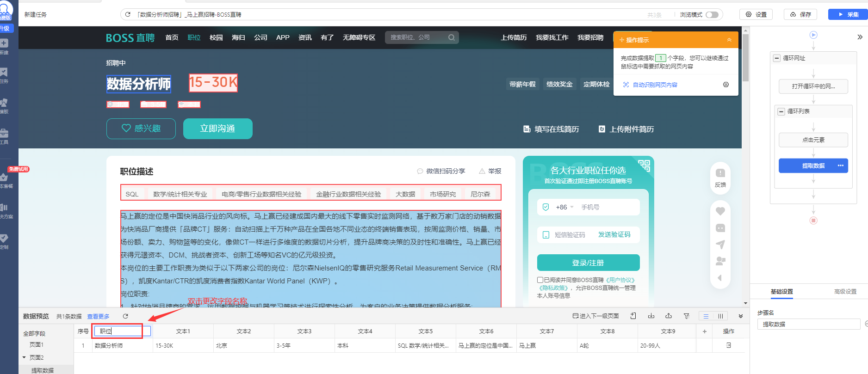
Task: Click the 举报 warning link
Action: tap(490, 171)
